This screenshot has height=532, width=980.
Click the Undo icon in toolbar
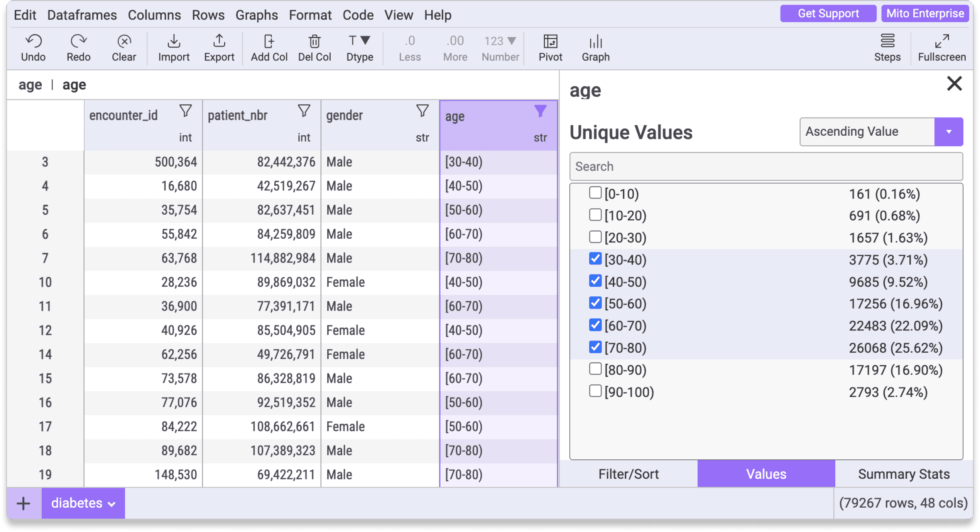click(34, 46)
